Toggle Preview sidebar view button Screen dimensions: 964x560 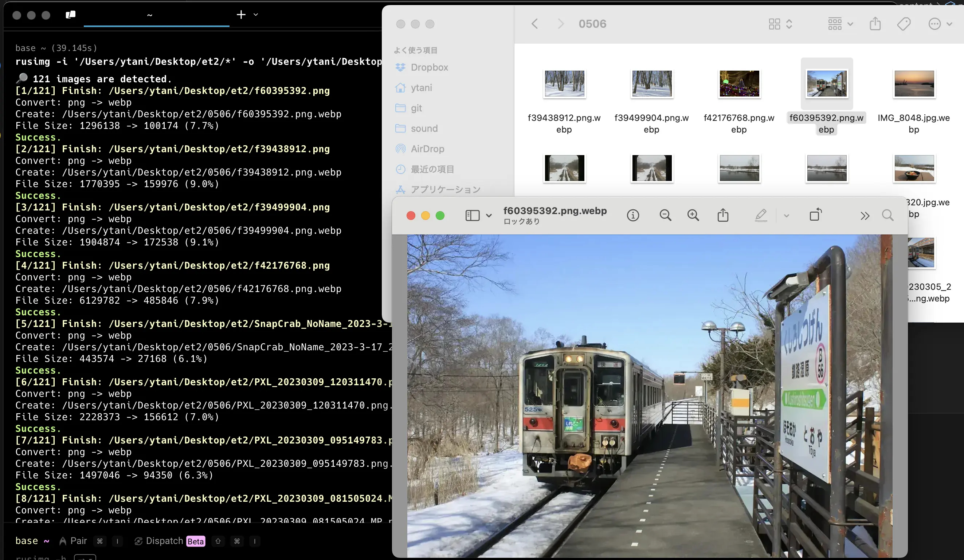[x=473, y=216]
